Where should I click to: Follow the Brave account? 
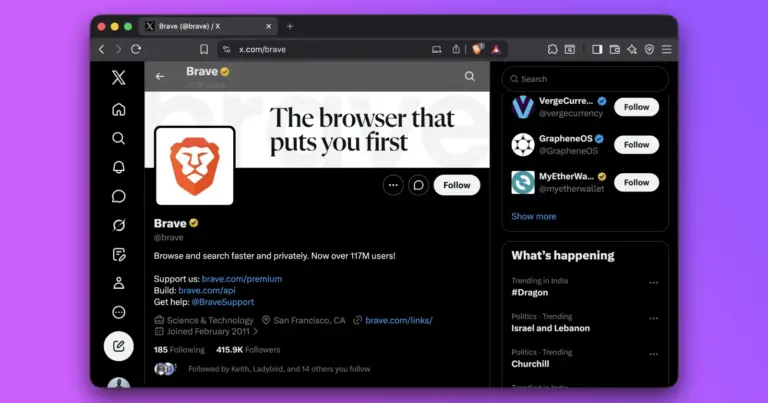point(456,185)
